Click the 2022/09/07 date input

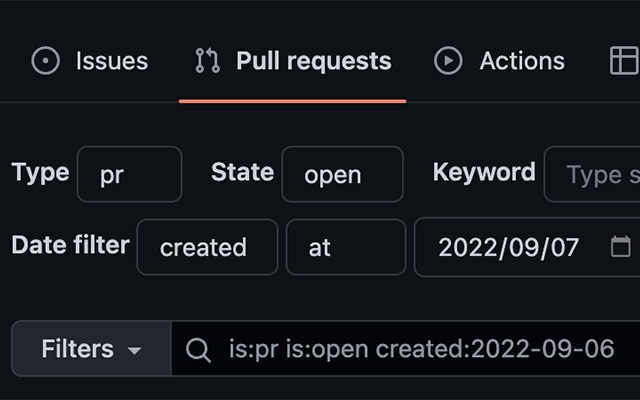[508, 247]
